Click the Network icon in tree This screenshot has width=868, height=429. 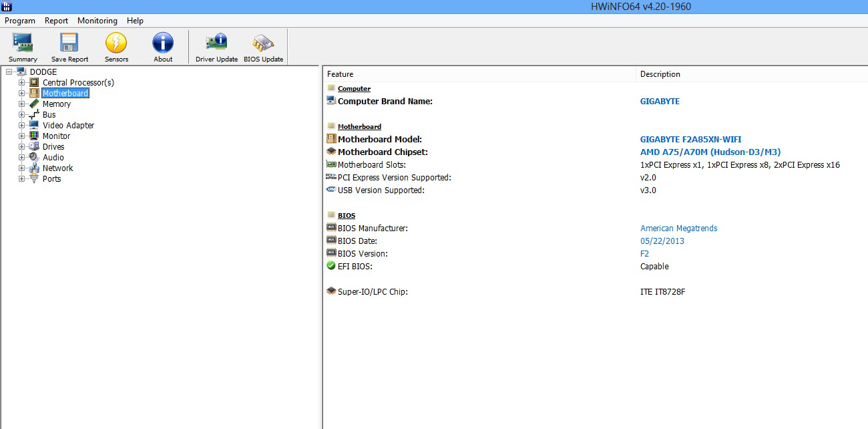click(x=35, y=168)
